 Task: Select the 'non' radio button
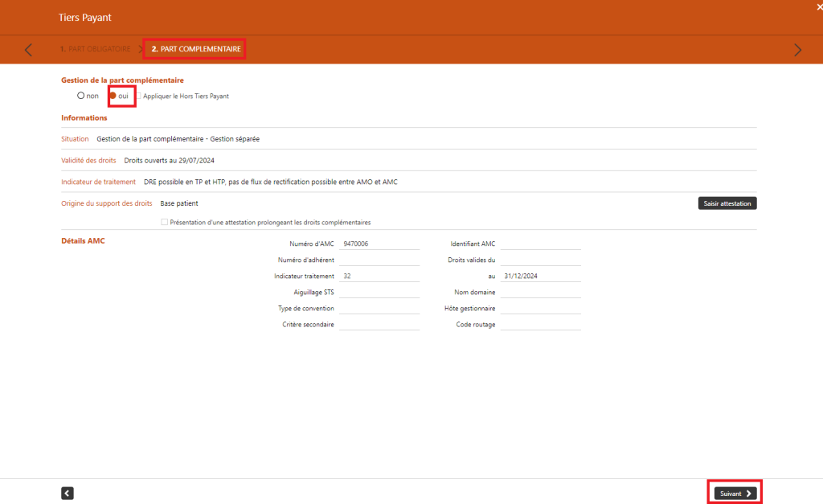tap(81, 96)
